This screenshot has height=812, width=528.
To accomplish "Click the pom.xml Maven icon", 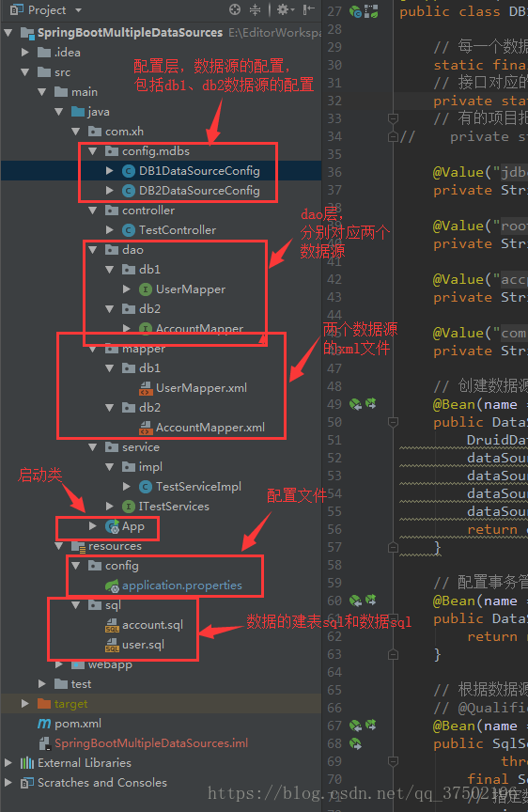I will click(x=44, y=724).
